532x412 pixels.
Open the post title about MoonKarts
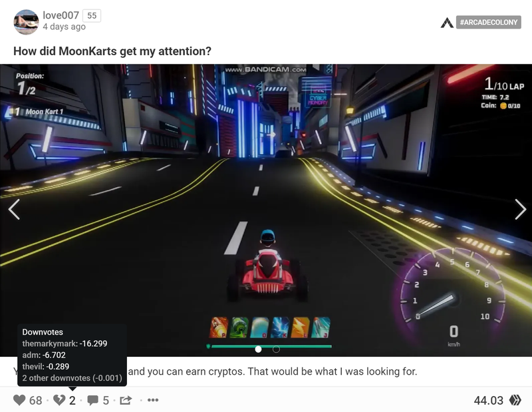[x=112, y=51]
